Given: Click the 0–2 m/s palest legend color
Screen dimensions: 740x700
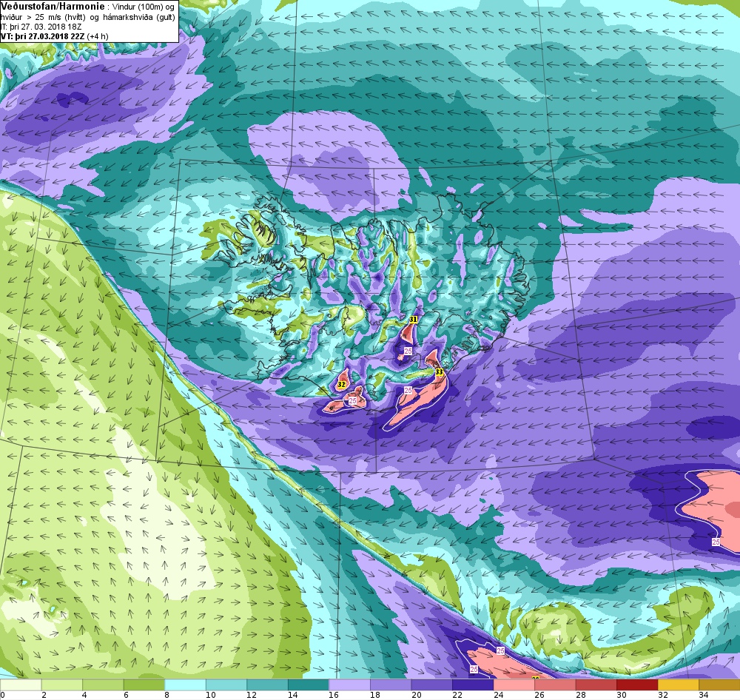Looking at the screenshot, I should point(21,684).
